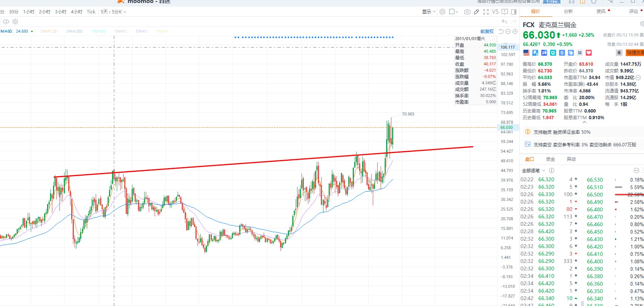Toggle the 前复权 price adjustment setting

(487, 32)
